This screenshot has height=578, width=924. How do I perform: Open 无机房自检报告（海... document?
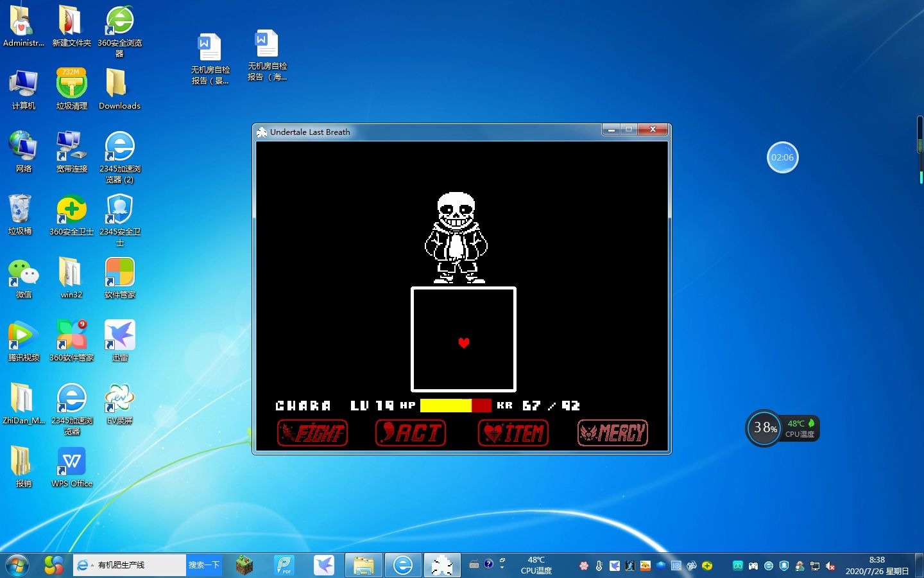267,56
